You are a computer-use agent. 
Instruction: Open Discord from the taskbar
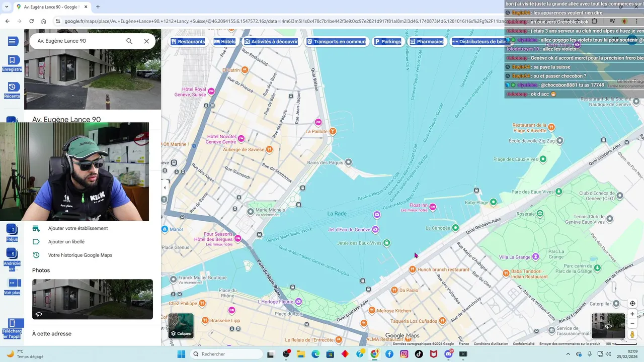[448, 354]
